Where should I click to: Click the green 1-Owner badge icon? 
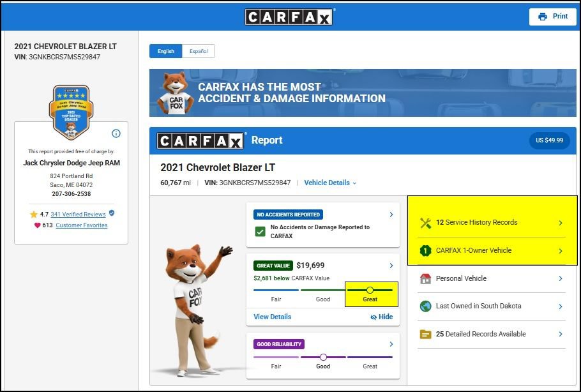point(425,251)
